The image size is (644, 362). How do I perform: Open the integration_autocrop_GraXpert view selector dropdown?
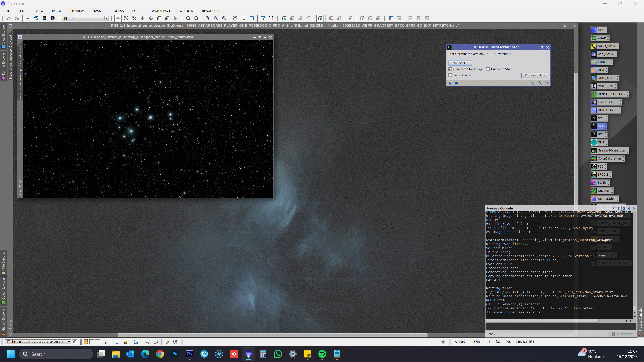(68, 342)
